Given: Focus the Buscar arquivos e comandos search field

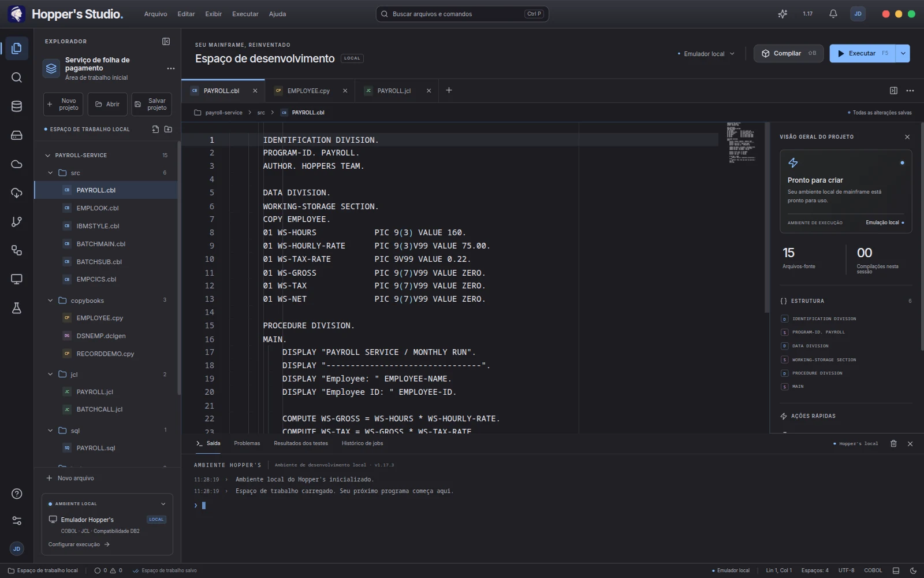Looking at the screenshot, I should point(462,14).
